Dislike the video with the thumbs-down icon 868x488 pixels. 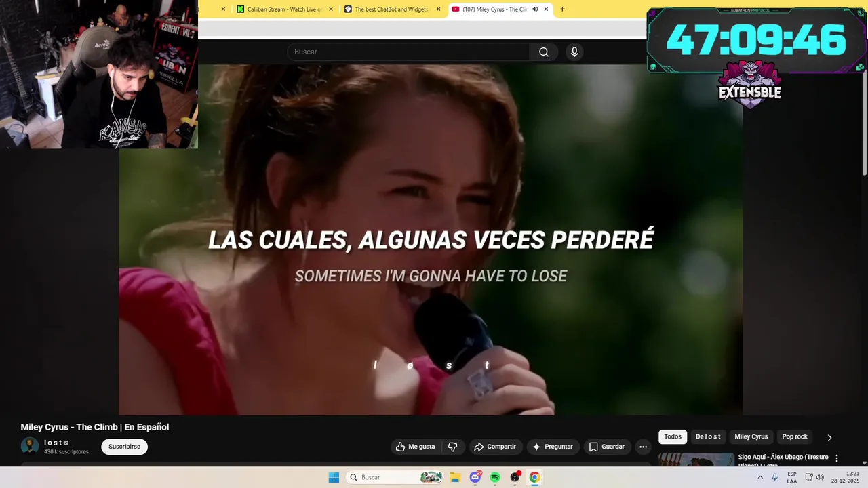point(452,447)
